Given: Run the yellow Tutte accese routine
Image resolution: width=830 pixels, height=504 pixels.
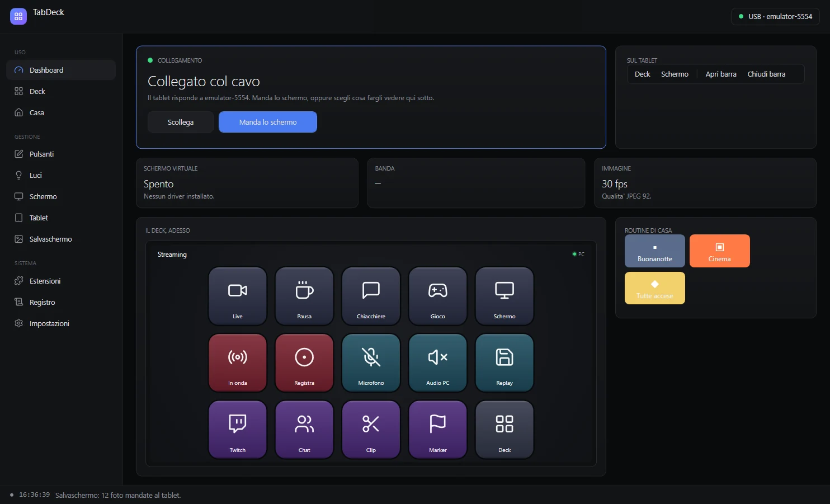Looking at the screenshot, I should 655,288.
